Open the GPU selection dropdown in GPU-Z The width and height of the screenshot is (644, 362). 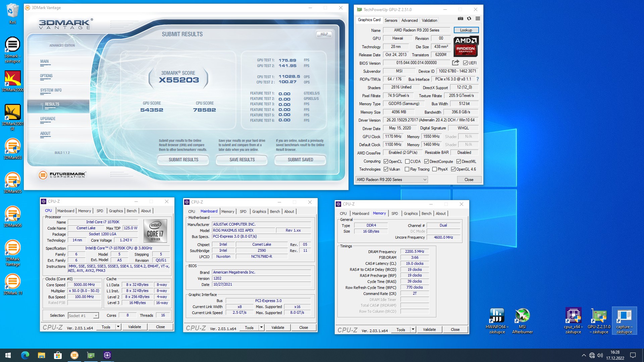pyautogui.click(x=391, y=180)
